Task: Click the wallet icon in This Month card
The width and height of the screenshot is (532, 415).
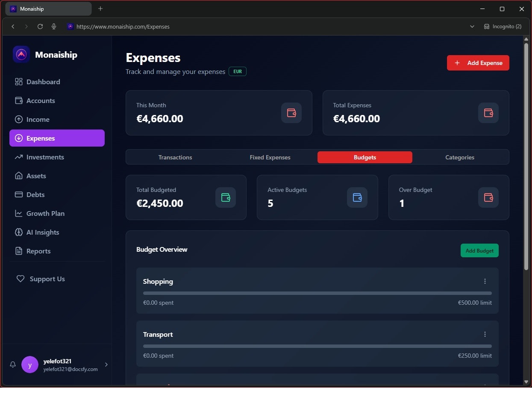Action: (x=291, y=113)
